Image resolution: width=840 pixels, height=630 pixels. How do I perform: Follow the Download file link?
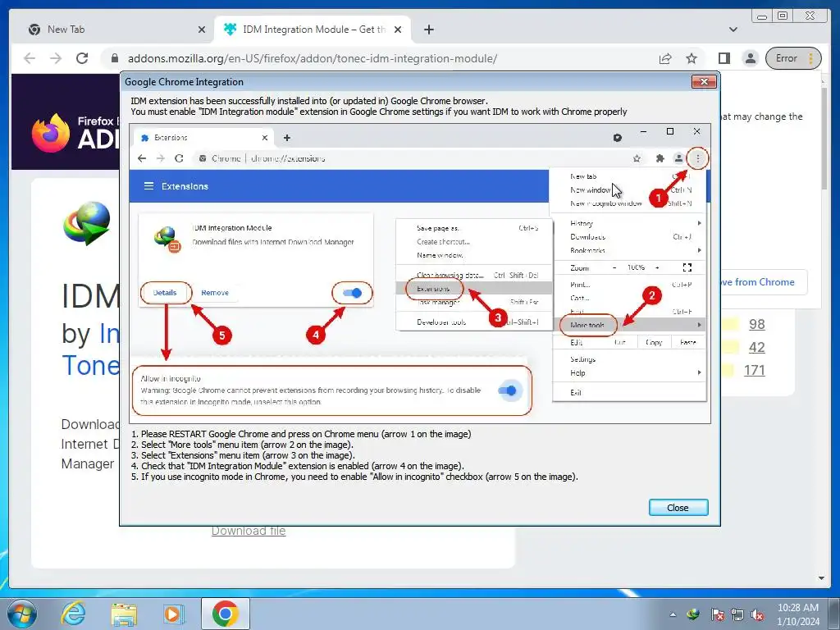(249, 531)
